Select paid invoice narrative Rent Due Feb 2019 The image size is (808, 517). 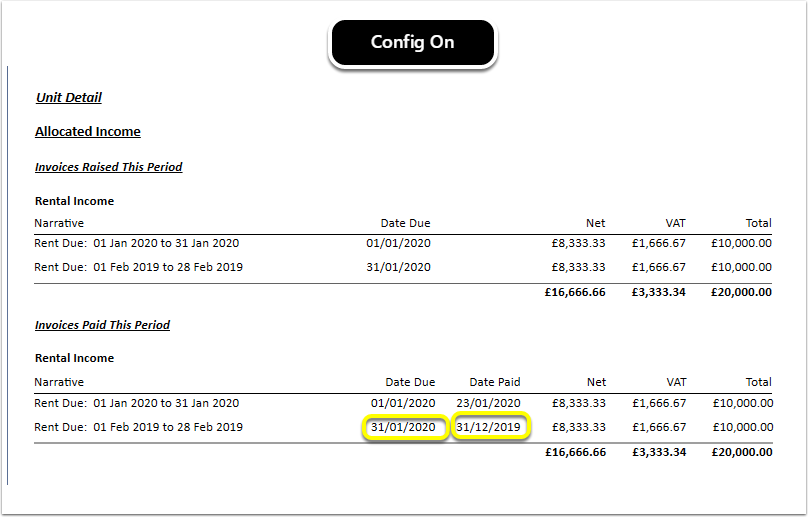(138, 427)
